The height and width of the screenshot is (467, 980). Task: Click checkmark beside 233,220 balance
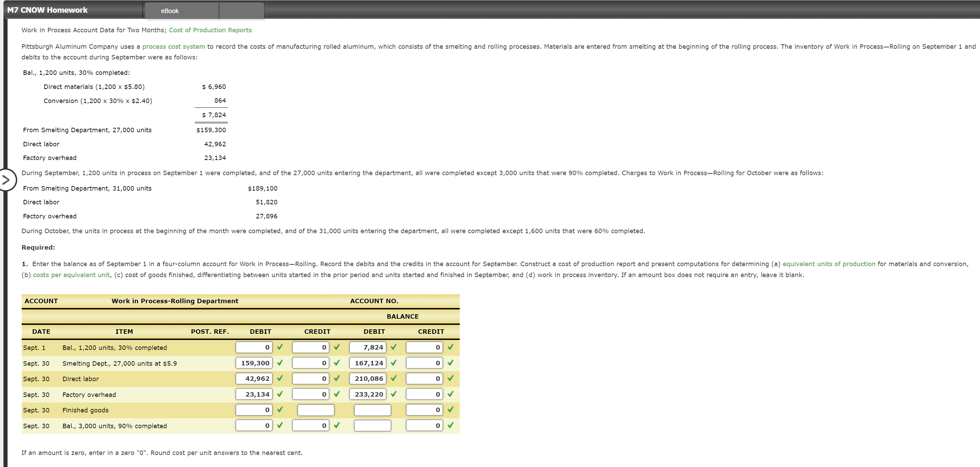tap(393, 394)
